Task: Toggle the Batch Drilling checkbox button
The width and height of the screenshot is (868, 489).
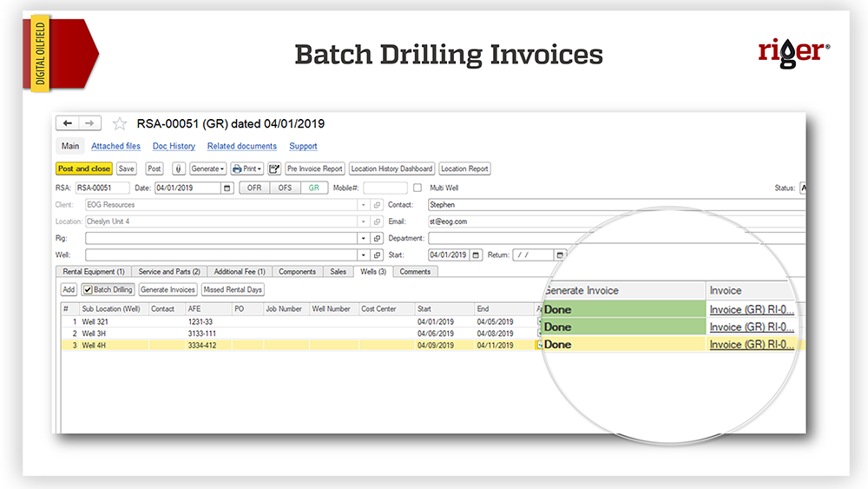Action: pos(108,289)
